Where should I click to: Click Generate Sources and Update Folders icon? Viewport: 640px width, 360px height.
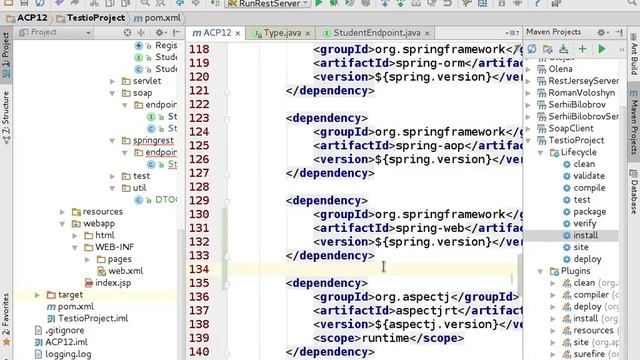(547, 49)
